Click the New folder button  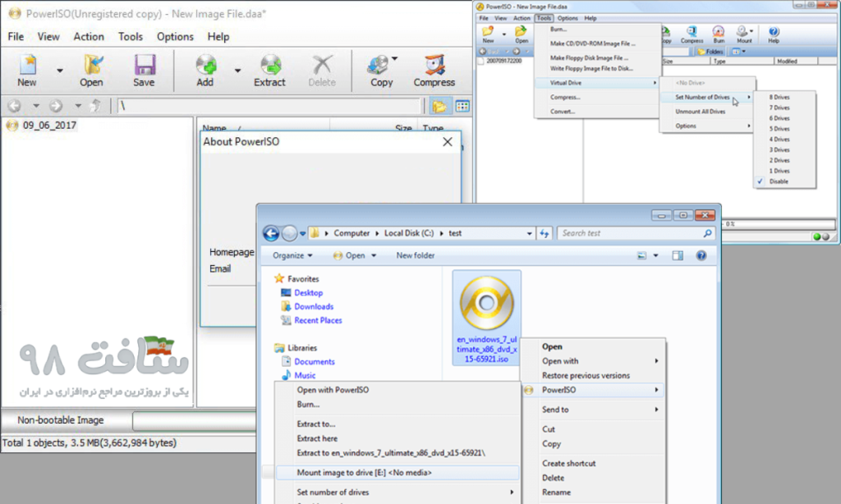(415, 255)
